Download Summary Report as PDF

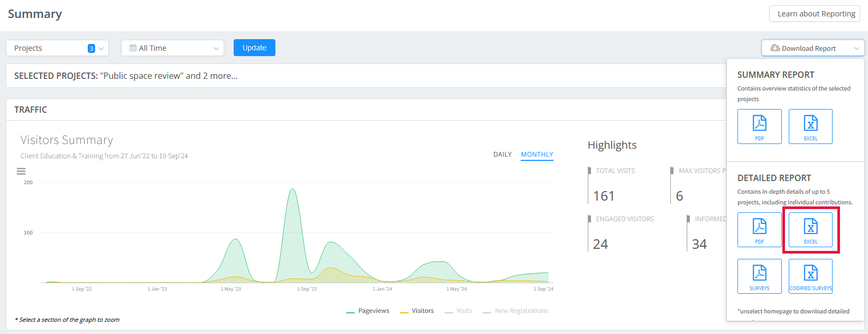(x=760, y=127)
